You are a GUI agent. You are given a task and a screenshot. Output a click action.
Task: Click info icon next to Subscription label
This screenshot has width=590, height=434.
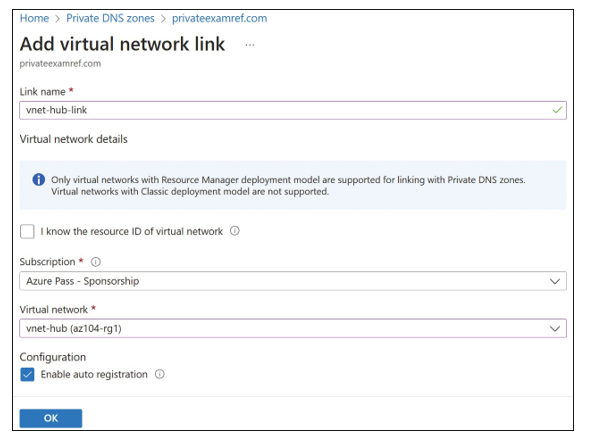(x=96, y=262)
